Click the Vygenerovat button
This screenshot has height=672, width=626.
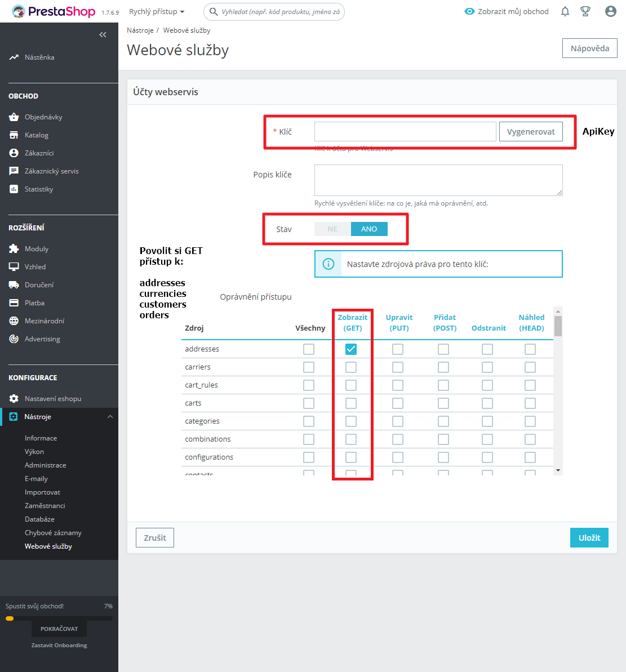[531, 132]
